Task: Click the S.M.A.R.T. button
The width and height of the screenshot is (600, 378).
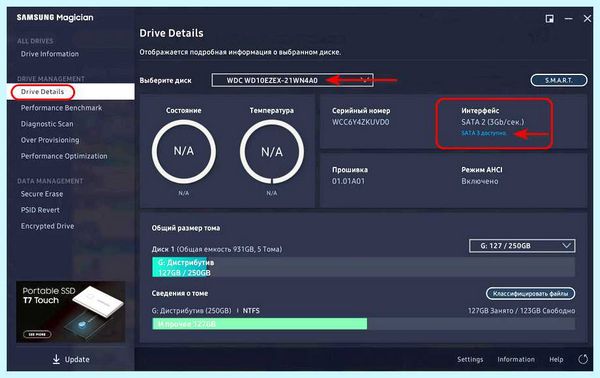Action: coord(559,80)
